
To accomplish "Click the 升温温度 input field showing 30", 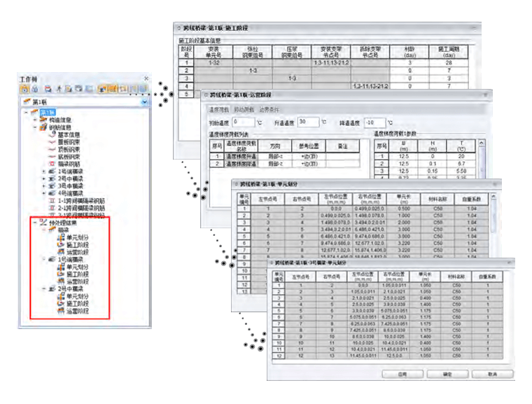I will (x=309, y=122).
